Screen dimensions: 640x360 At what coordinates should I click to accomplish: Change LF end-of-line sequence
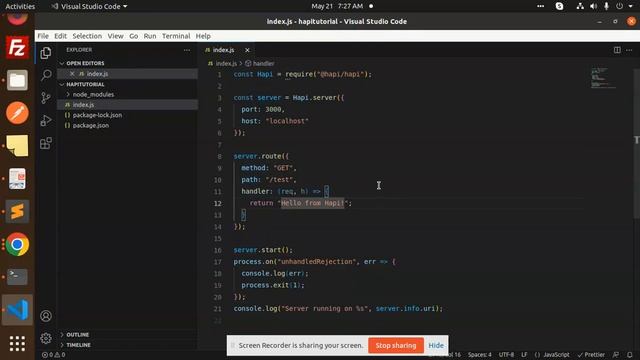[524, 355]
